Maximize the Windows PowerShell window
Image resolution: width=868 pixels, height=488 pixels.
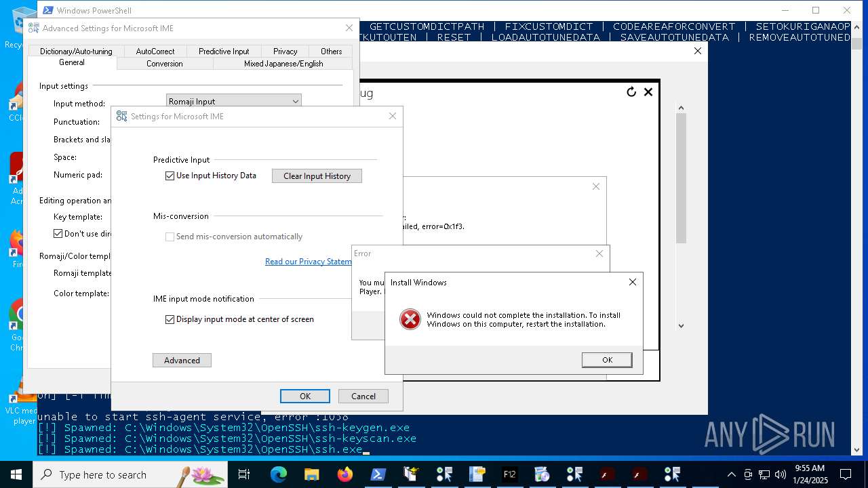coord(816,10)
